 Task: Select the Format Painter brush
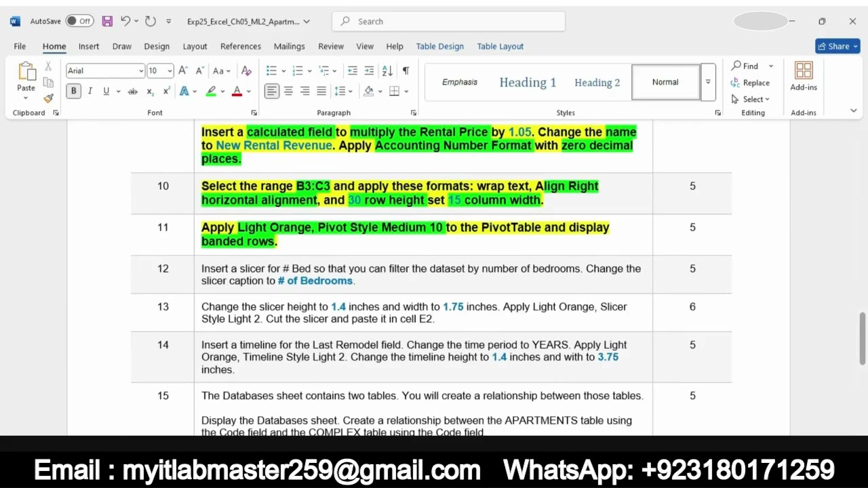pyautogui.click(x=48, y=98)
